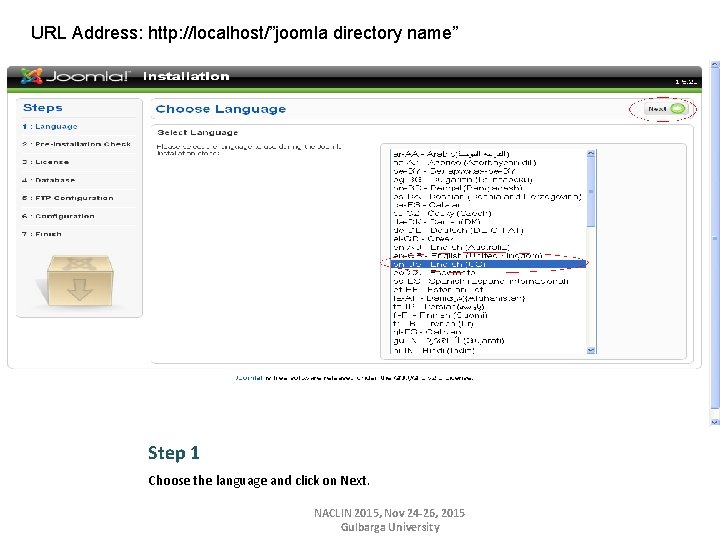Select el-GR Greek language
This screenshot has height=540, width=720.
423,239
